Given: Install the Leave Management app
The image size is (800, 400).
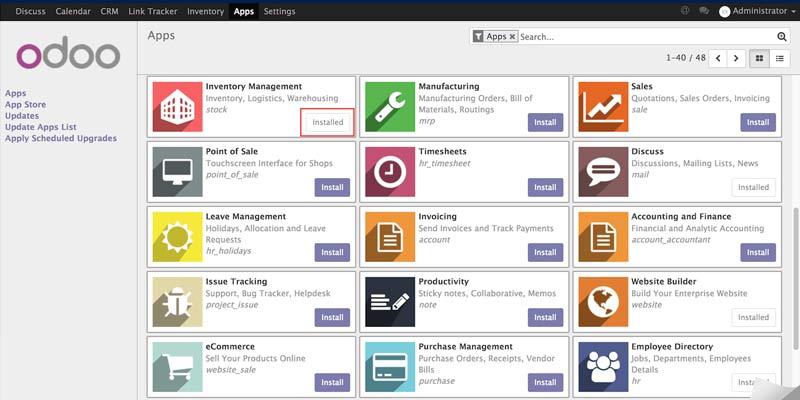Looking at the screenshot, I should click(332, 252).
